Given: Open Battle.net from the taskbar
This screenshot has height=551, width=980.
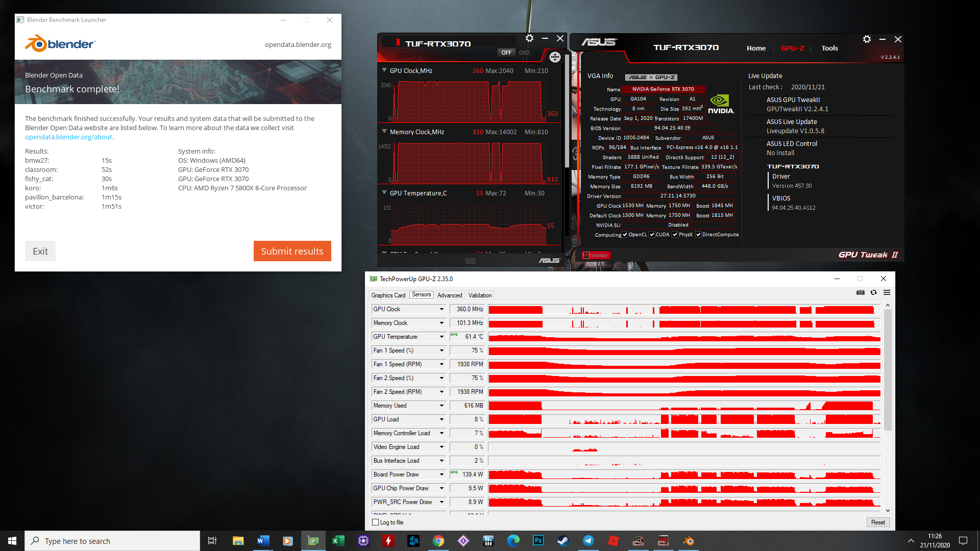Looking at the screenshot, I should (x=413, y=541).
